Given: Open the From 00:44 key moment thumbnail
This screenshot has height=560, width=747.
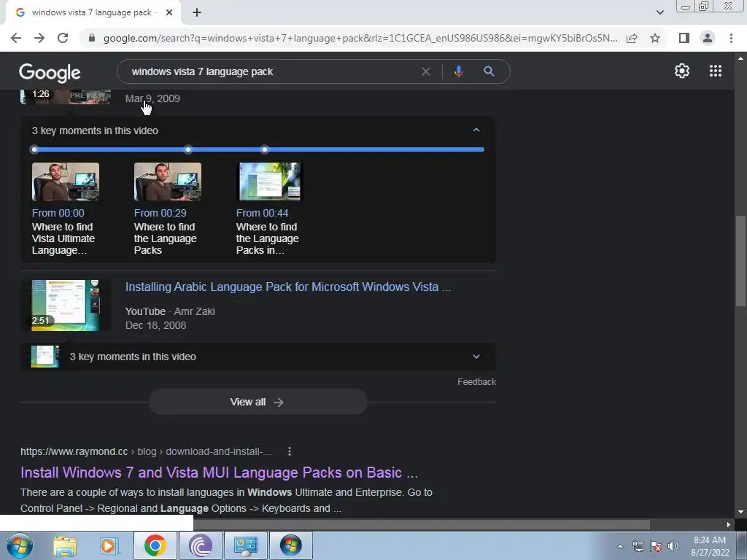Looking at the screenshot, I should pos(270,182).
